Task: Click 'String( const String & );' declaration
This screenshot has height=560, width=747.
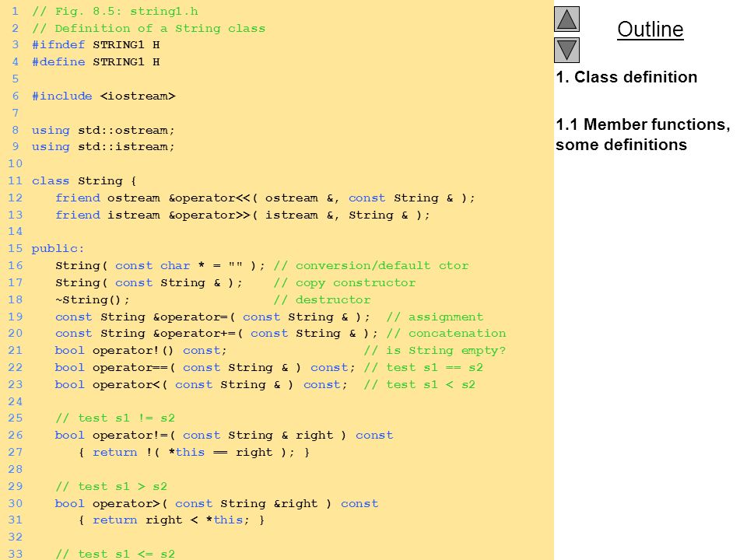Action: [x=149, y=283]
